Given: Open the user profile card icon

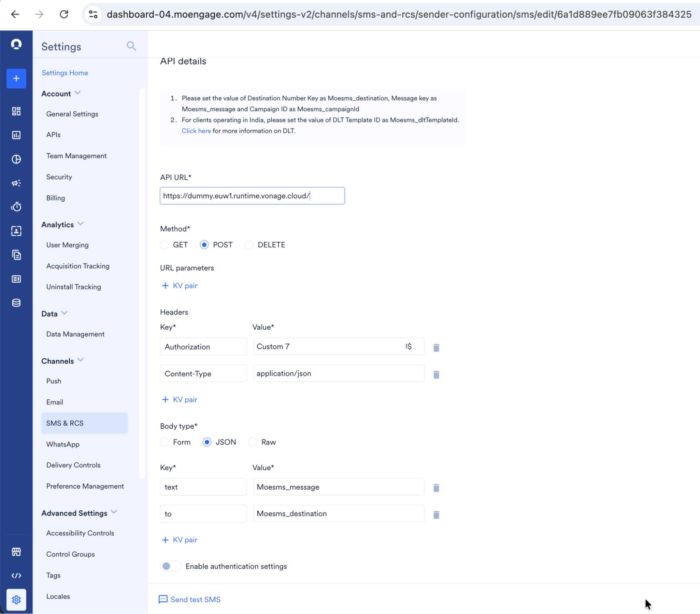Looking at the screenshot, I should point(16,231).
